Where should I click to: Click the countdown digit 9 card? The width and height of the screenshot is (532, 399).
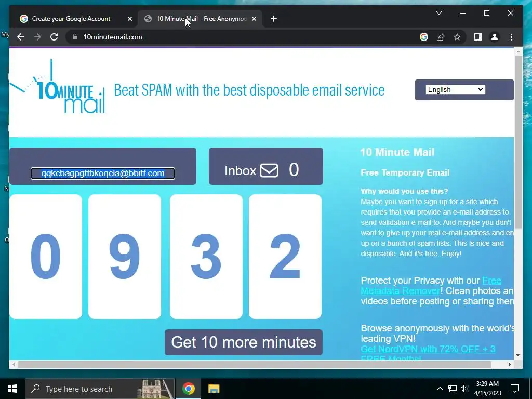pos(125,257)
